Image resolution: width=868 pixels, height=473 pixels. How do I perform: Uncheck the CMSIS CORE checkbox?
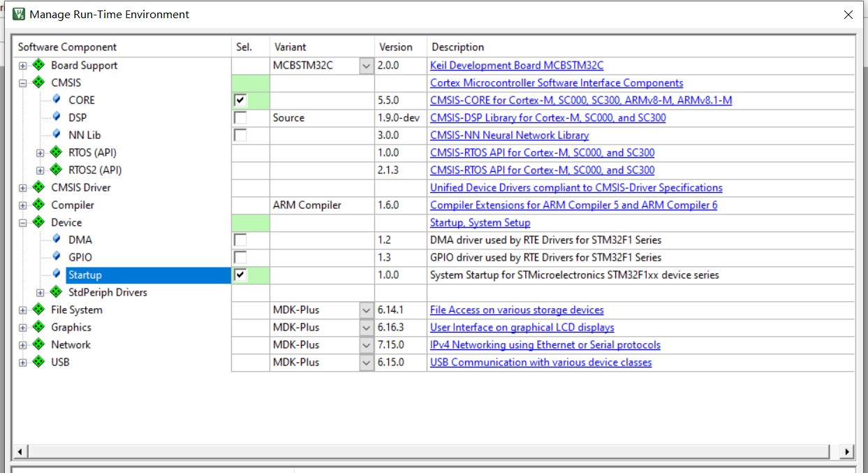[x=240, y=100]
